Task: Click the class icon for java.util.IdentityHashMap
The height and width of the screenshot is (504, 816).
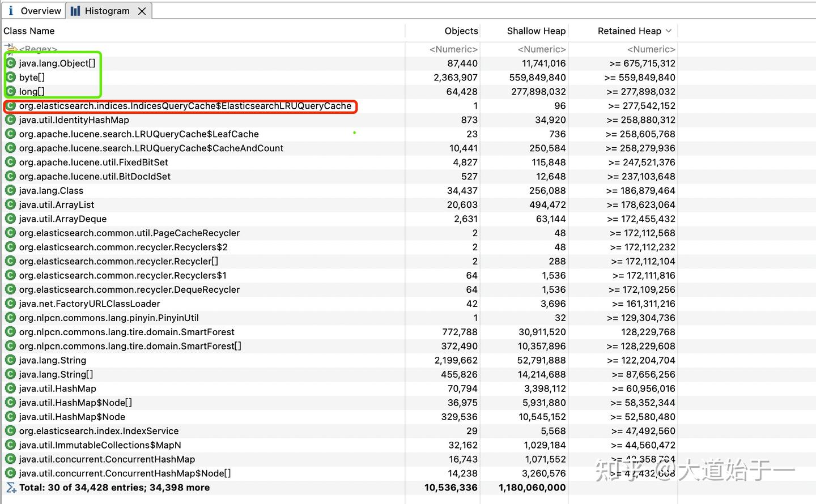Action: (10, 119)
